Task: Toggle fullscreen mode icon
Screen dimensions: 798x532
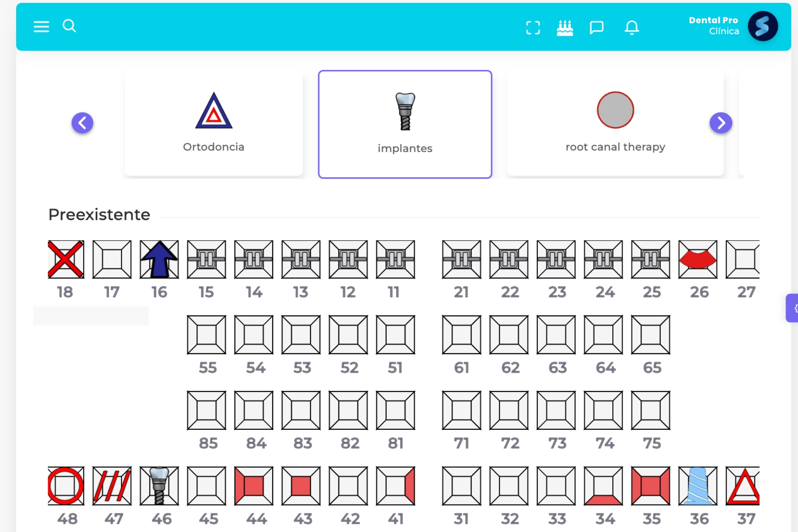Action: click(533, 28)
